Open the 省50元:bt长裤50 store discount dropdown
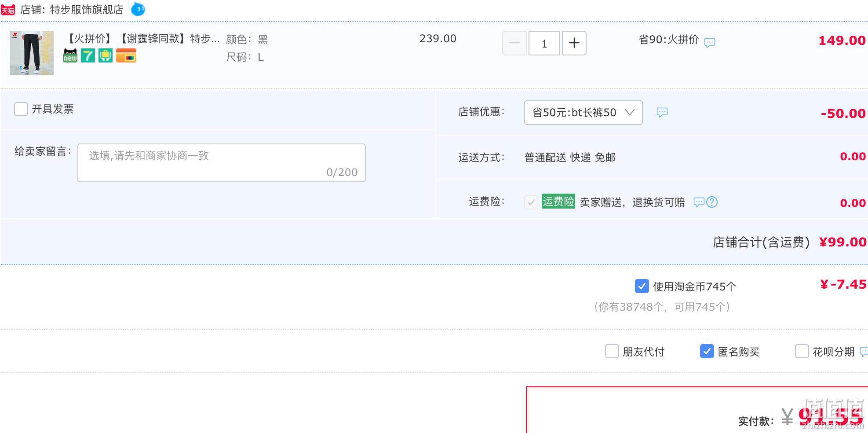The image size is (868, 433). point(584,113)
